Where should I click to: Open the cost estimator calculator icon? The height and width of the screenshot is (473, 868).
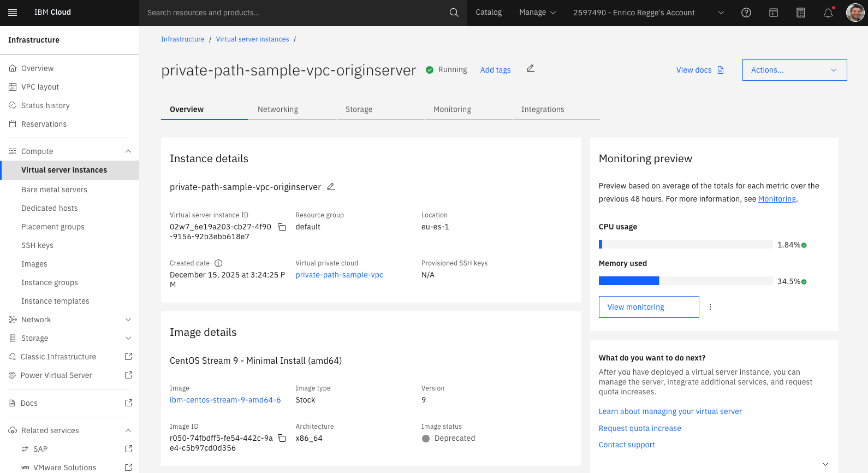point(800,13)
